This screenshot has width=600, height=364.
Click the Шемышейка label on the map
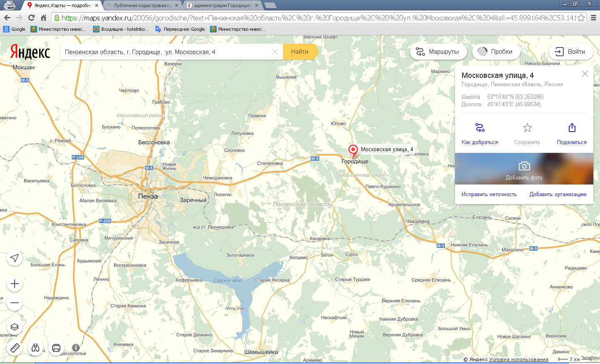coord(261,352)
